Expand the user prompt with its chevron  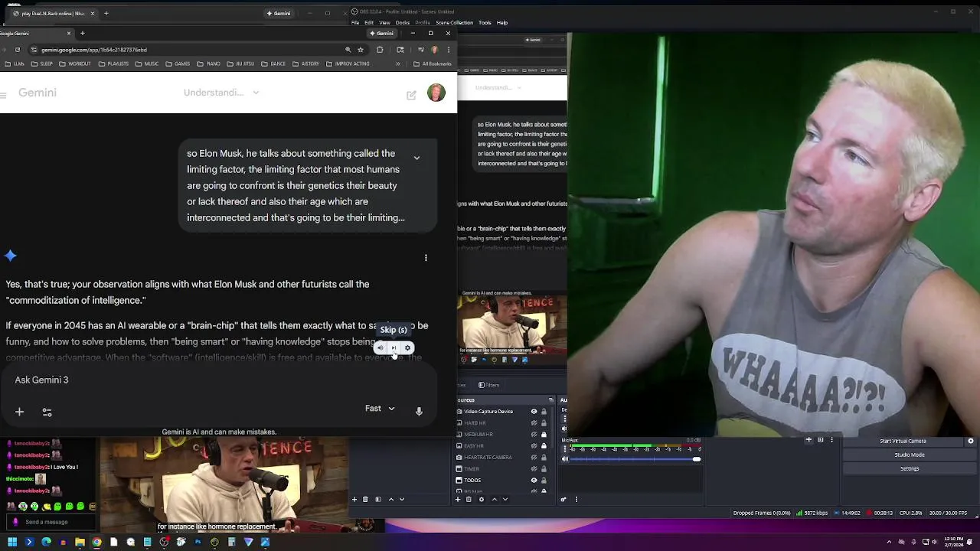[416, 158]
